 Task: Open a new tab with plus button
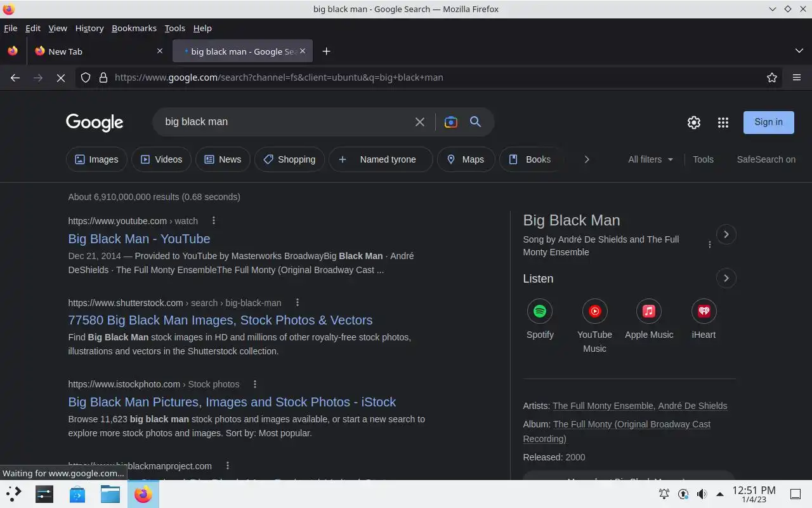[x=326, y=51]
